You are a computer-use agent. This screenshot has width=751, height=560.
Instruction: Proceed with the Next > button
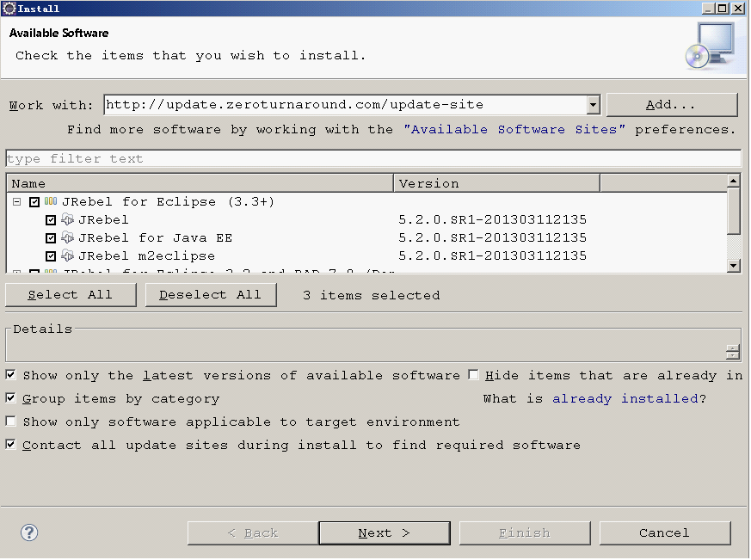click(x=385, y=533)
